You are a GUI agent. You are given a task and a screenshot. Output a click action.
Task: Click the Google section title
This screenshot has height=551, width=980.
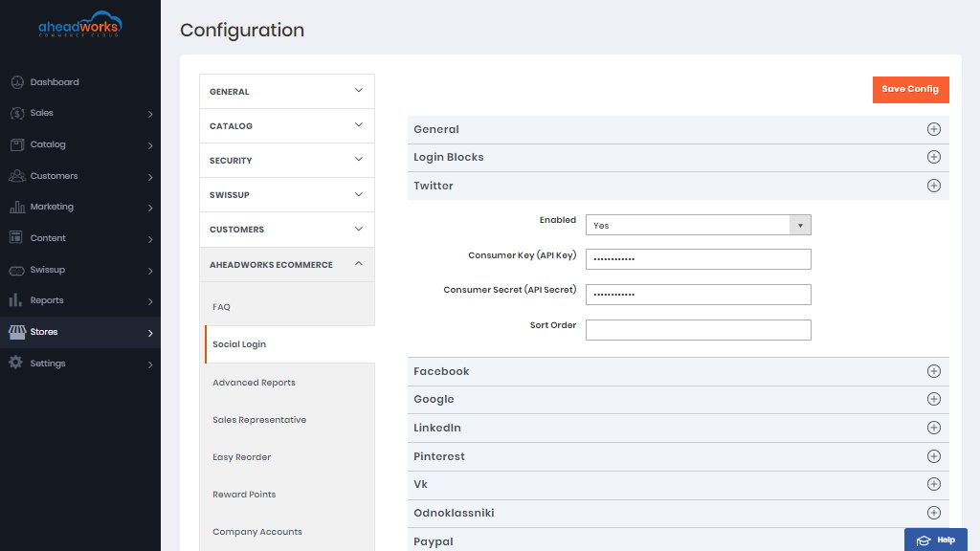tap(434, 399)
